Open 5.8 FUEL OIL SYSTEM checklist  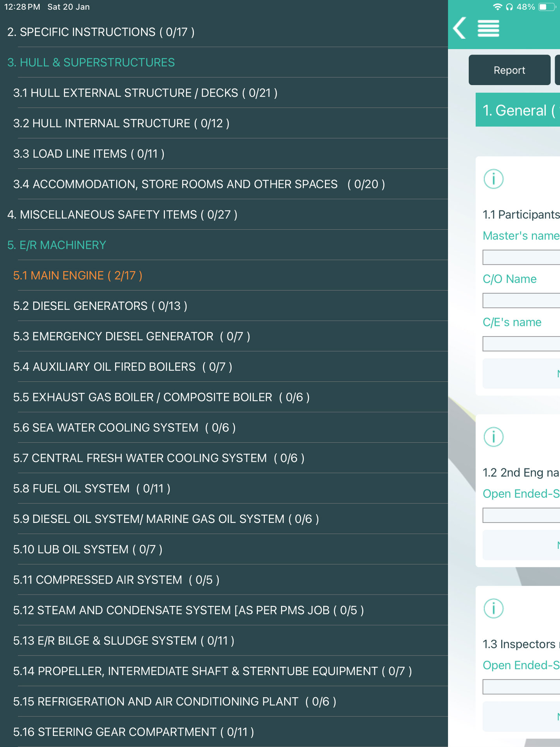pos(92,488)
